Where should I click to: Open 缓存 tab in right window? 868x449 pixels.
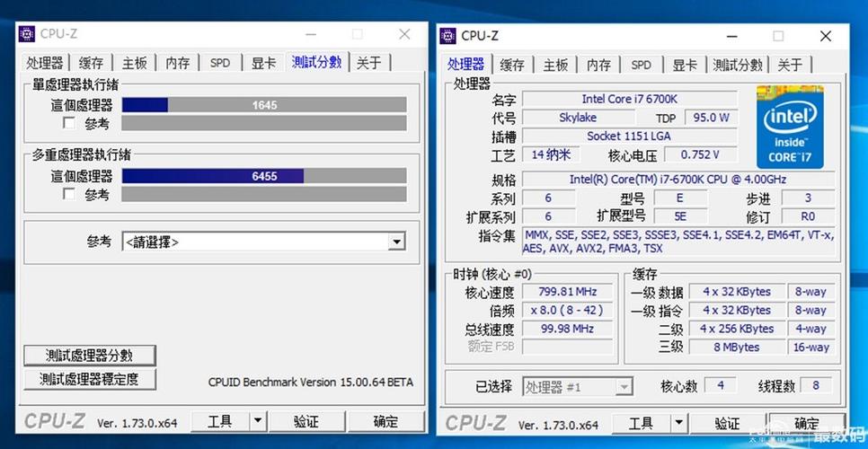[512, 66]
